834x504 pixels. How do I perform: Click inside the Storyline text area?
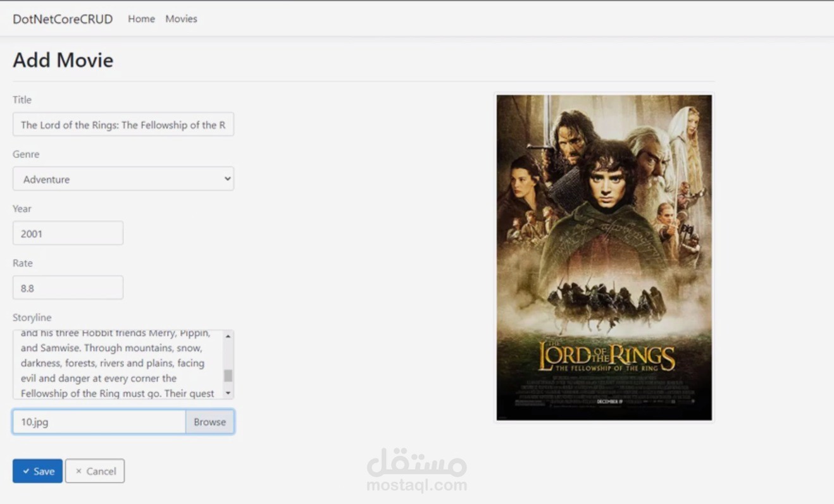(118, 364)
